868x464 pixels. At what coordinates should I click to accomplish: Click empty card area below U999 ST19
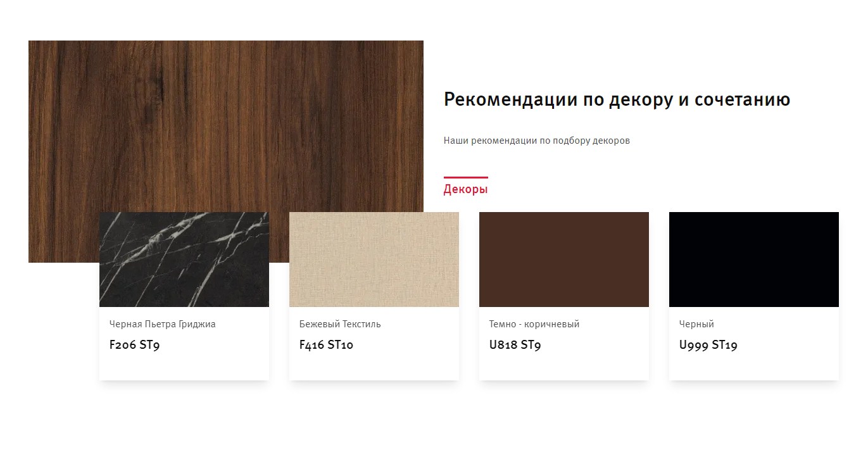(x=754, y=367)
